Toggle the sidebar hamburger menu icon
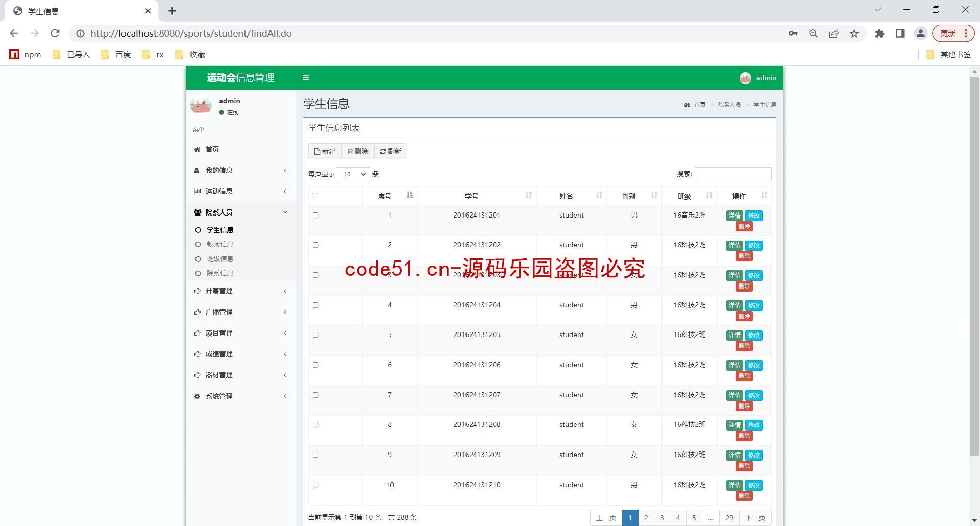980x526 pixels. click(x=306, y=78)
